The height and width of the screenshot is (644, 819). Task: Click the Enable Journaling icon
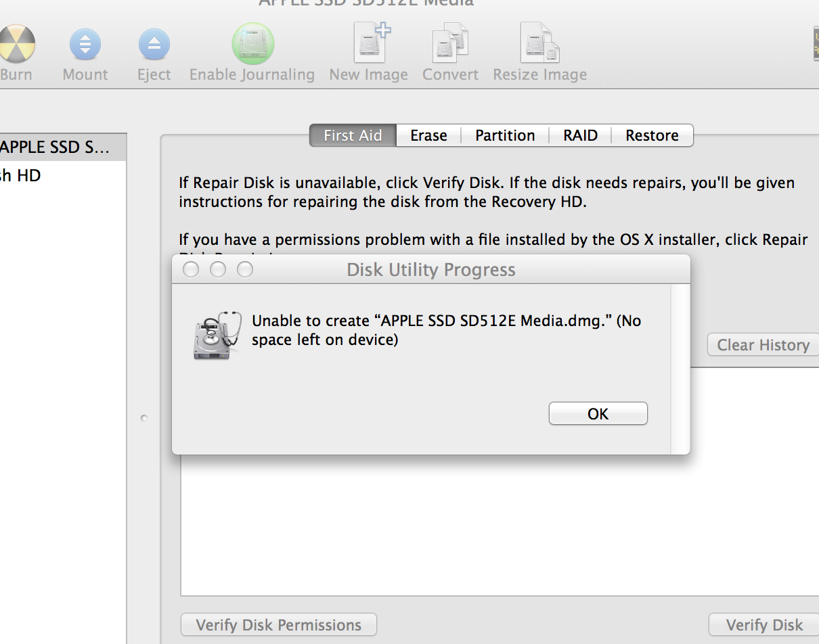click(x=252, y=44)
